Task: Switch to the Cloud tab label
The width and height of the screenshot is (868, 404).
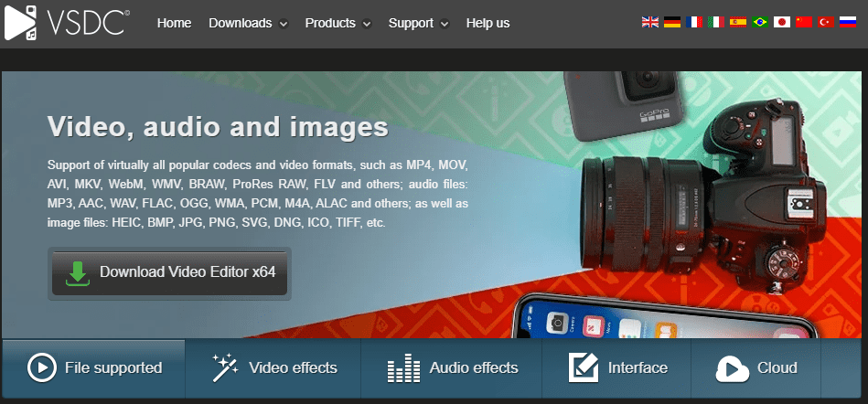Action: 777,368
